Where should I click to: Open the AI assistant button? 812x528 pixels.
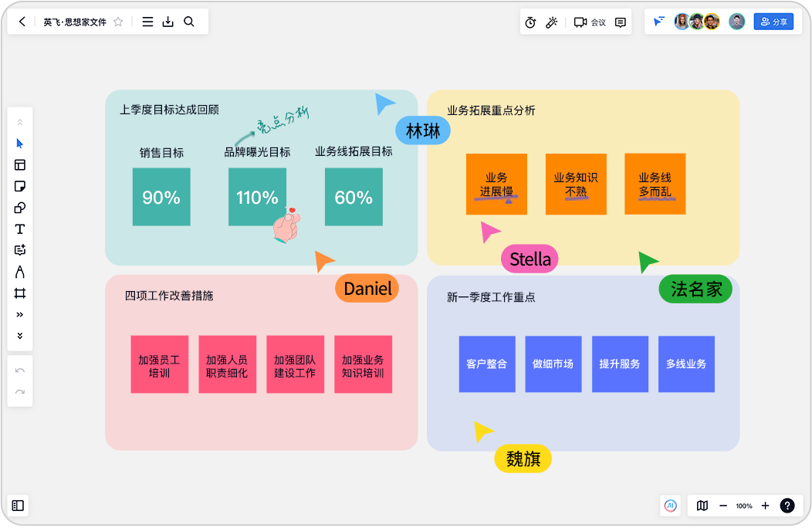pos(671,506)
